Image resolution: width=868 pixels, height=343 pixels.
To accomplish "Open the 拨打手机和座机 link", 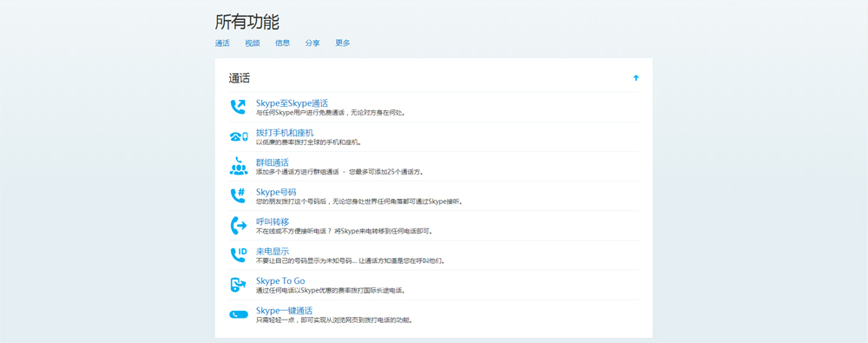I will 285,133.
